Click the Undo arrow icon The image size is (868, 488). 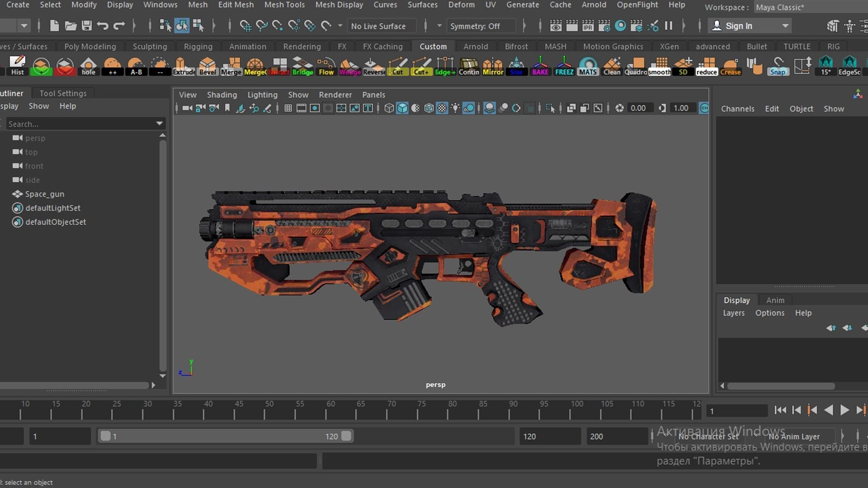(x=103, y=26)
